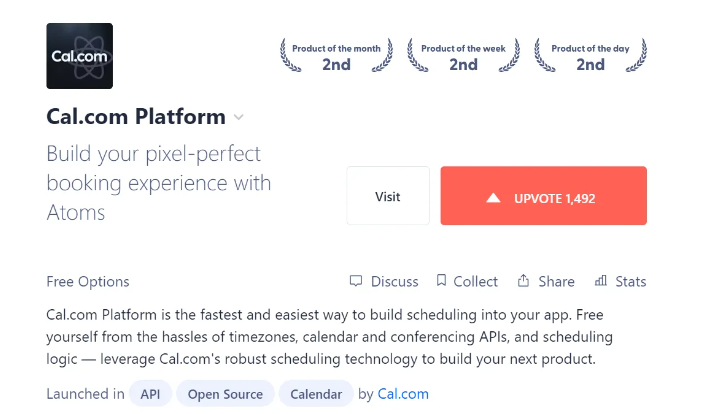Image resolution: width=714 pixels, height=414 pixels.
Task: Click the Stats bar chart icon
Action: click(601, 281)
